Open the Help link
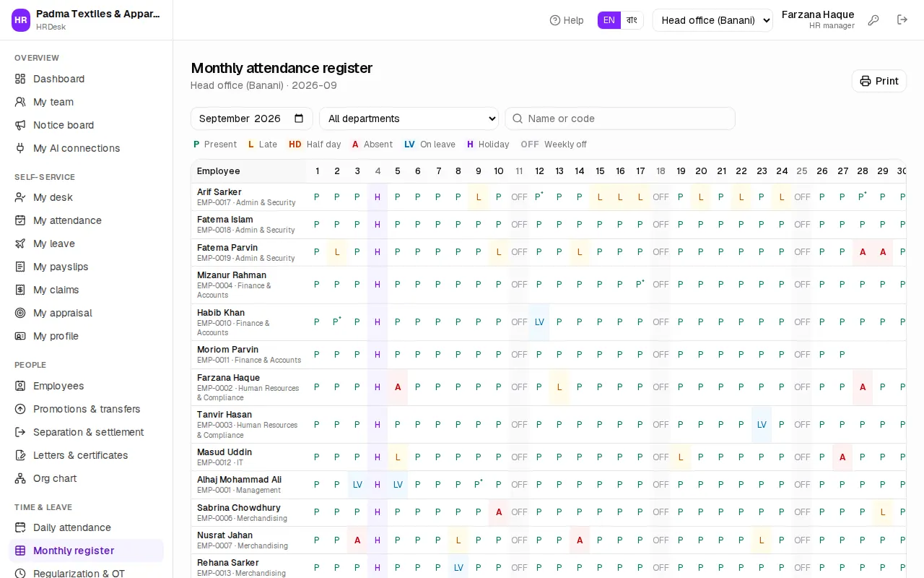 pyautogui.click(x=567, y=20)
